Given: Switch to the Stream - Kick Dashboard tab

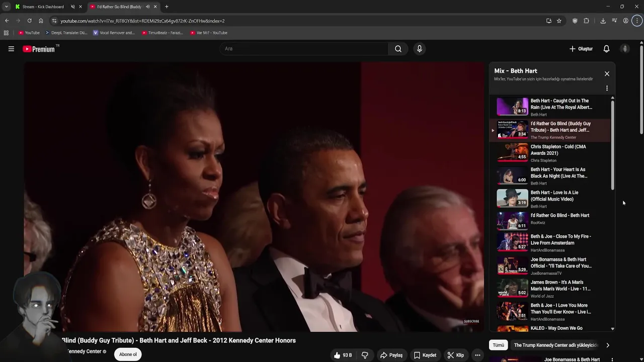Looking at the screenshot, I should (x=43, y=7).
